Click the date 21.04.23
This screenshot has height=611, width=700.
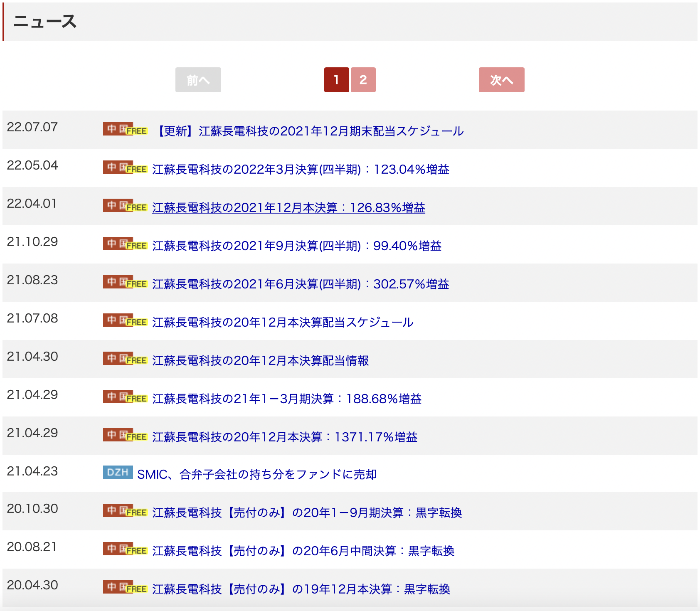pos(32,471)
